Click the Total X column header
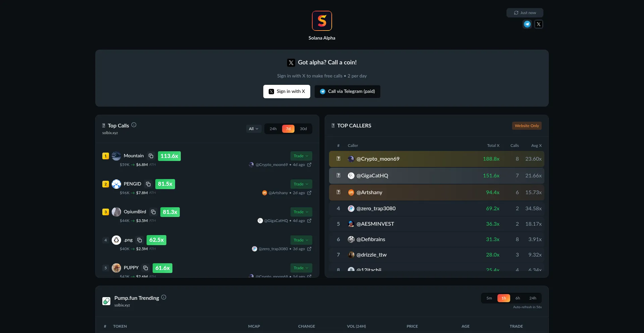 (493, 146)
